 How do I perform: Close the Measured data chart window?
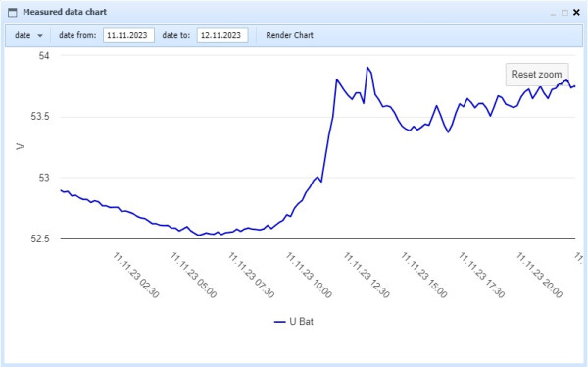pyautogui.click(x=577, y=13)
